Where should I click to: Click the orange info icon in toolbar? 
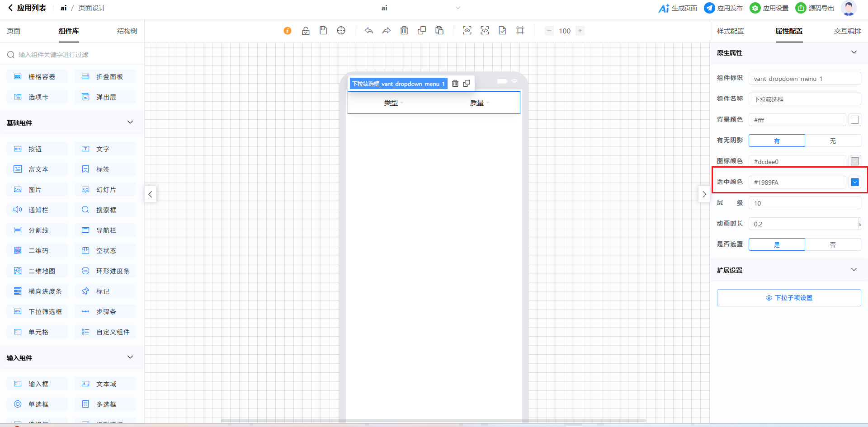(x=288, y=31)
